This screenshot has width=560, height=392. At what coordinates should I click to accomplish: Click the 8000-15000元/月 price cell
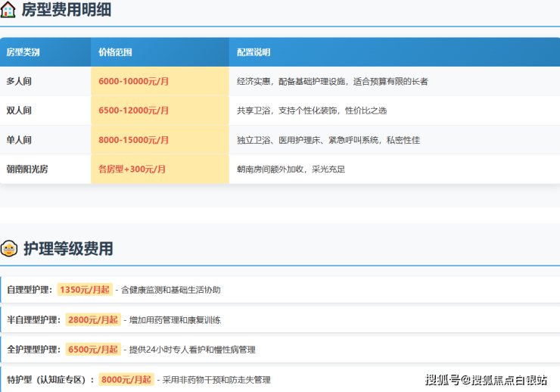(134, 140)
